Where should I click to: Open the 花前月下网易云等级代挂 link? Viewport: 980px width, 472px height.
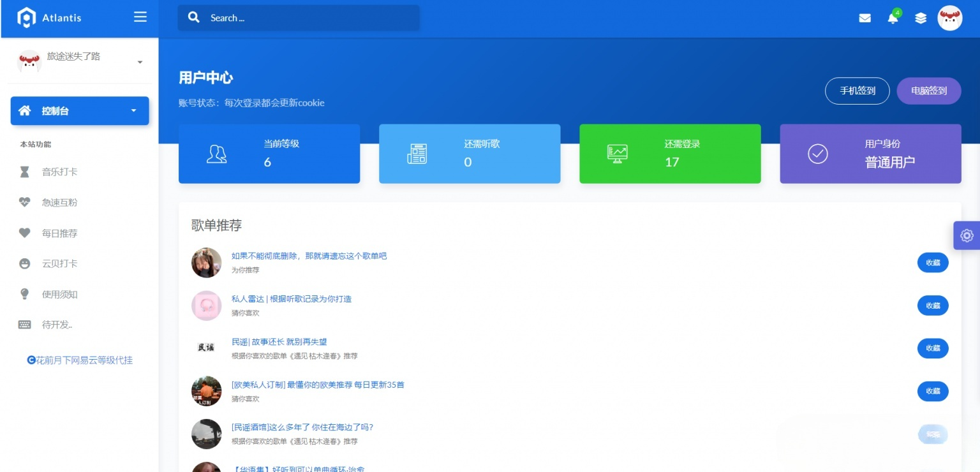tap(80, 360)
